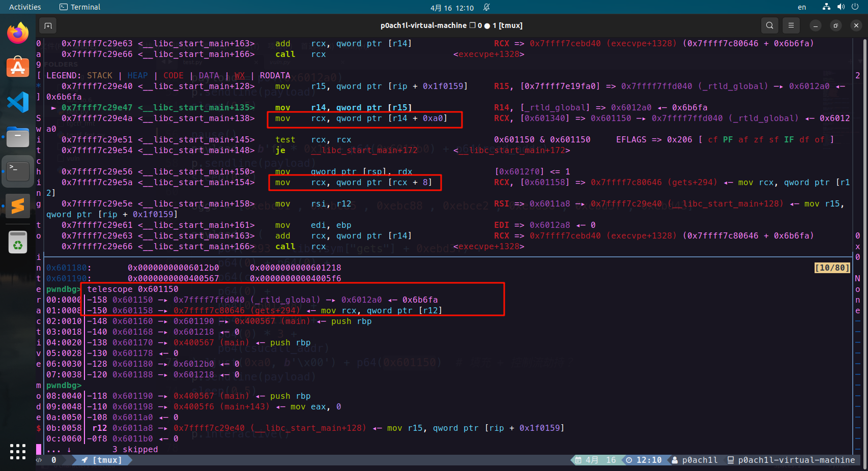Open the Activities overview
Image resolution: width=868 pixels, height=471 pixels.
(25, 7)
